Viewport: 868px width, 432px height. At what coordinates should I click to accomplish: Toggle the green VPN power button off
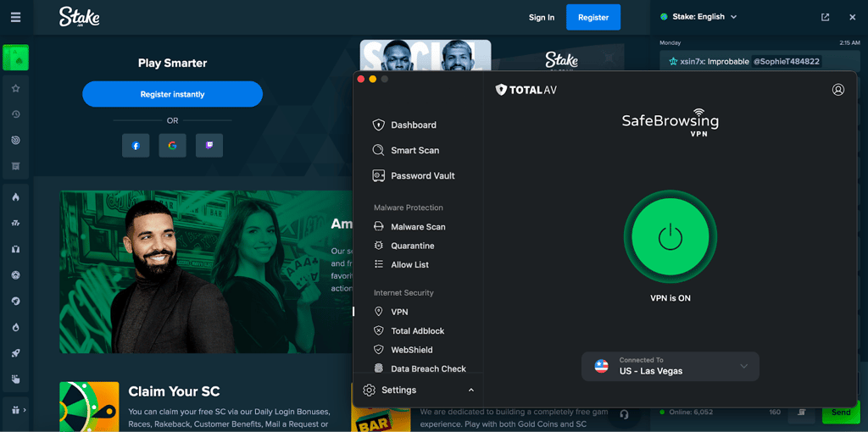(670, 236)
